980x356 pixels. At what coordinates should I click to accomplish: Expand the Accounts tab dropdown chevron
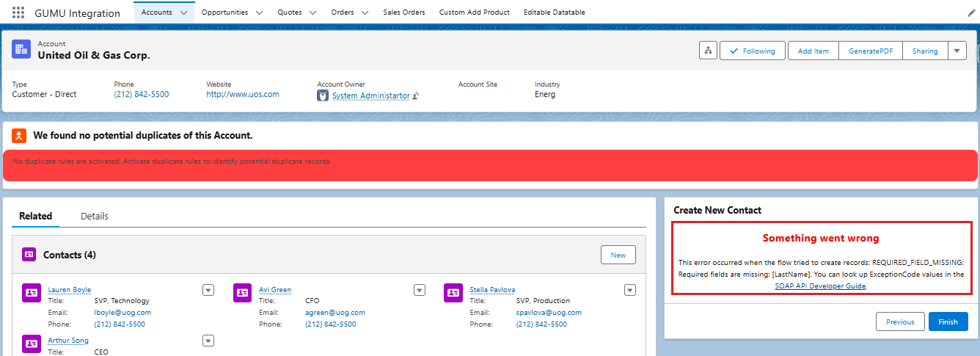coord(183,12)
